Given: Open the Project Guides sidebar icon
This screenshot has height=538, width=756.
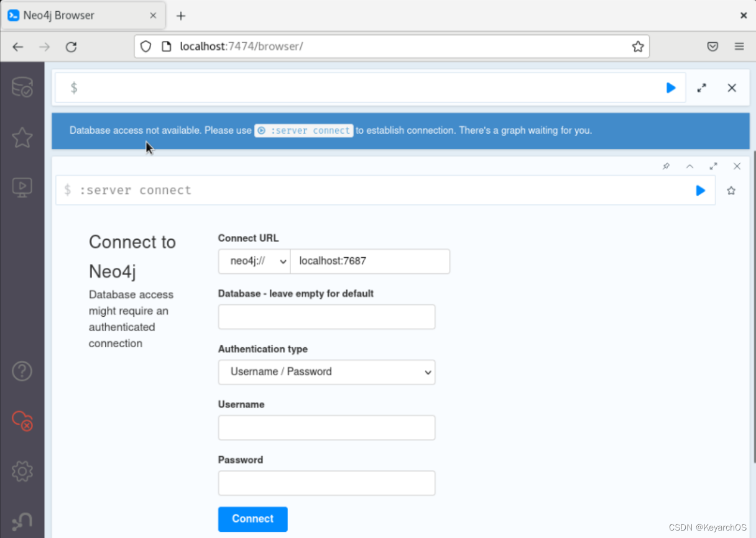Looking at the screenshot, I should [x=22, y=187].
